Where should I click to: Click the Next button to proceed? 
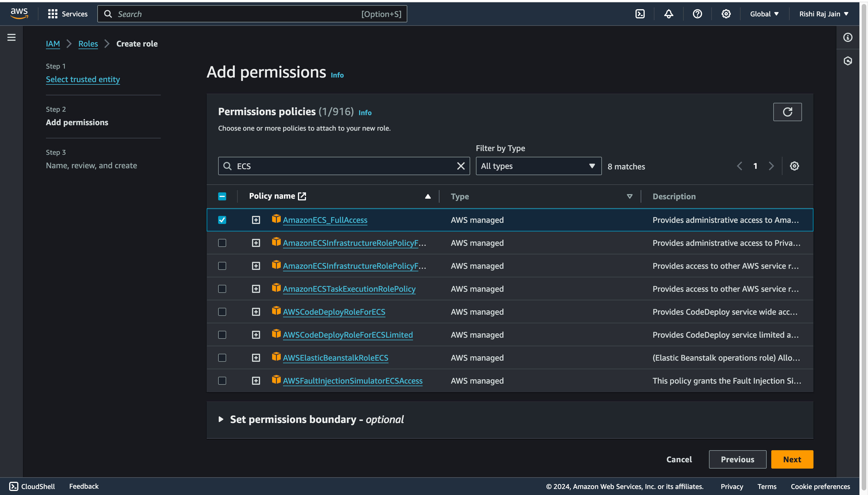coord(792,459)
